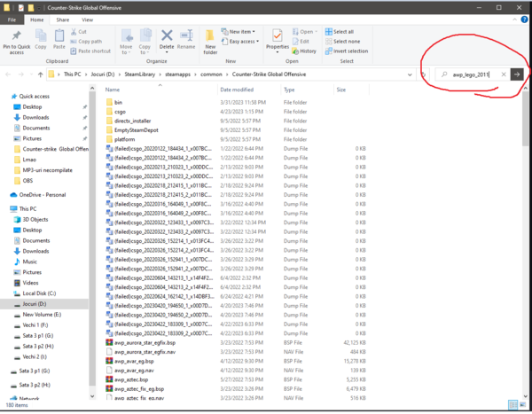Select the bin folder

click(118, 102)
